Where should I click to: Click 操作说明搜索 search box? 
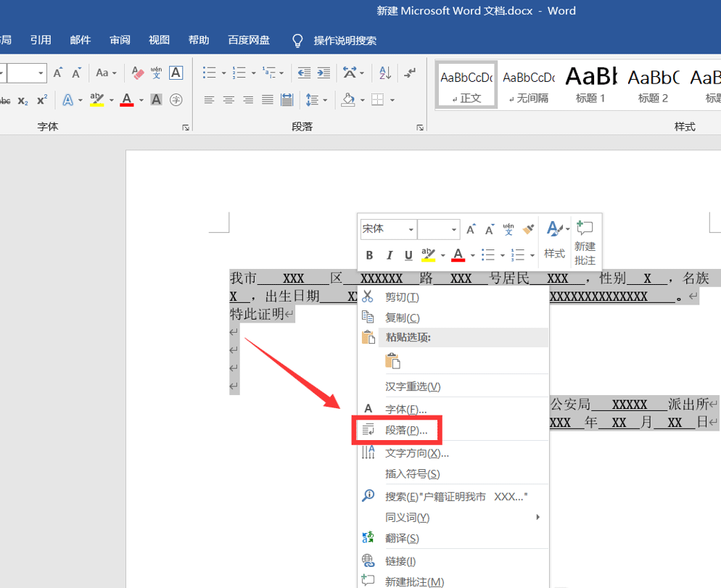[345, 41]
